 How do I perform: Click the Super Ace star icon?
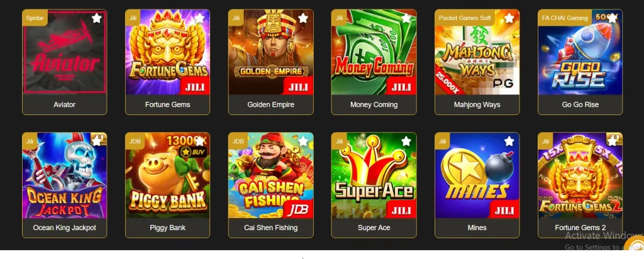pyautogui.click(x=406, y=141)
